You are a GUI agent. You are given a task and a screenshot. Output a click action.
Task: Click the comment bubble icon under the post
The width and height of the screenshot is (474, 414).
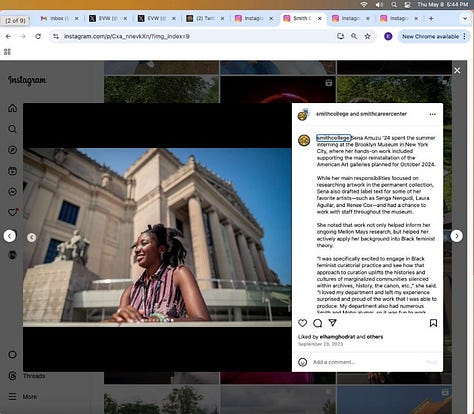coord(318,323)
